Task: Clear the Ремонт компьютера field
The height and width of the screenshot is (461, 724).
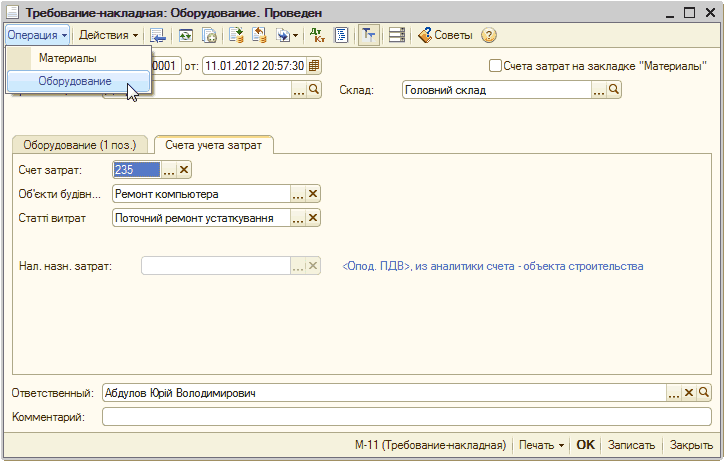Action: 313,194
